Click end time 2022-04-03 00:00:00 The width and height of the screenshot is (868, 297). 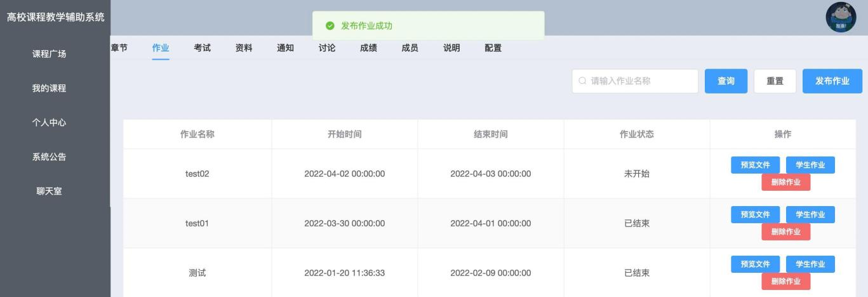[491, 174]
